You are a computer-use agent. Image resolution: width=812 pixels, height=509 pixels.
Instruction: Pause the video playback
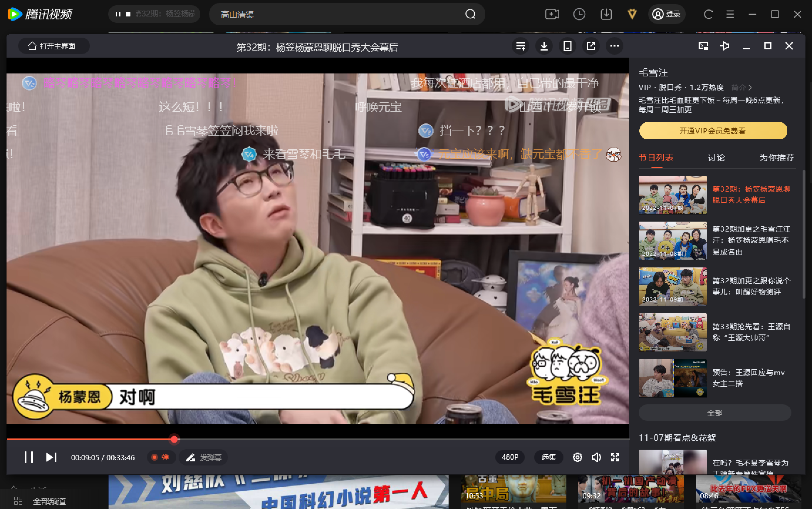coord(28,457)
